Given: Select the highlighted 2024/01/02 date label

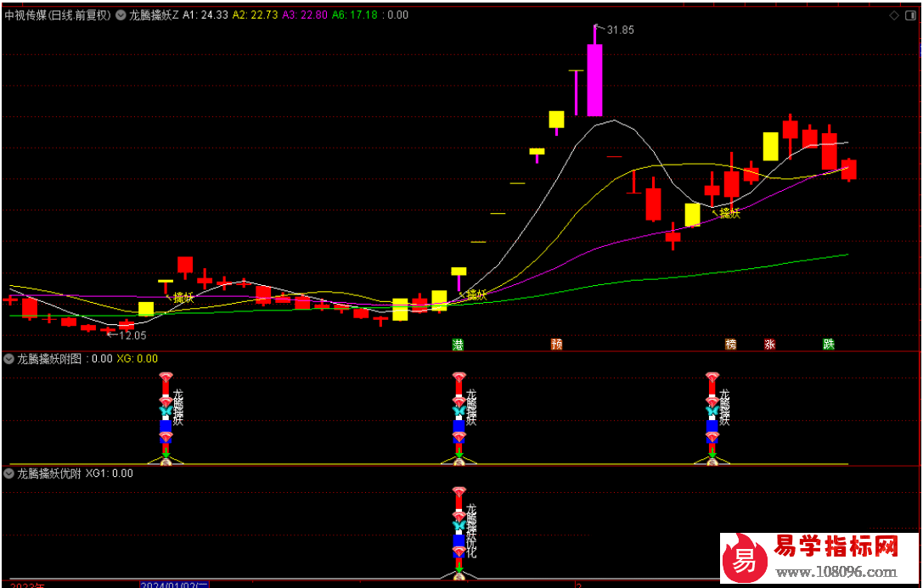Looking at the screenshot, I should [x=174, y=585].
